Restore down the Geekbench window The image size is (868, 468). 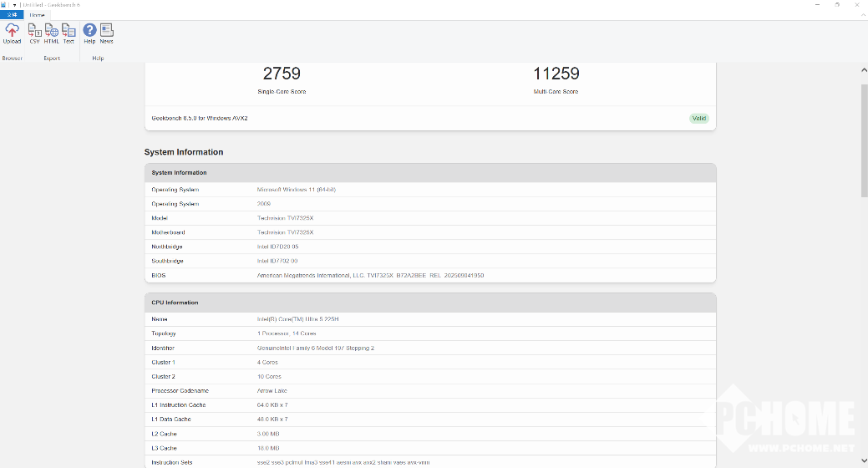click(x=837, y=5)
